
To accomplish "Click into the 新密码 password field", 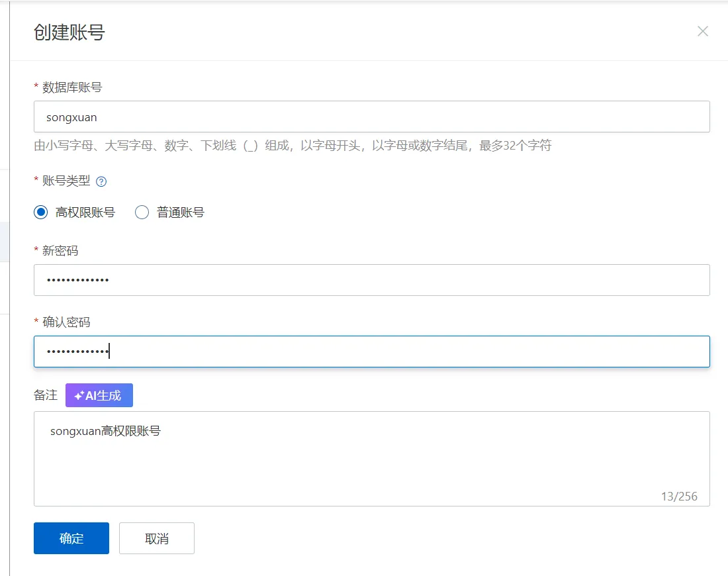I will 371,280.
